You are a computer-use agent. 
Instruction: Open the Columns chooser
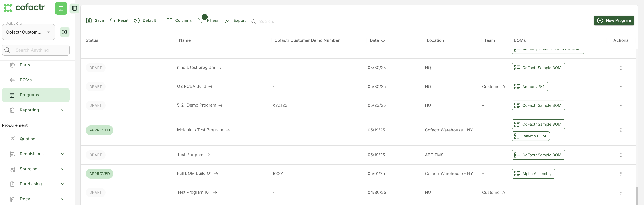click(x=179, y=20)
